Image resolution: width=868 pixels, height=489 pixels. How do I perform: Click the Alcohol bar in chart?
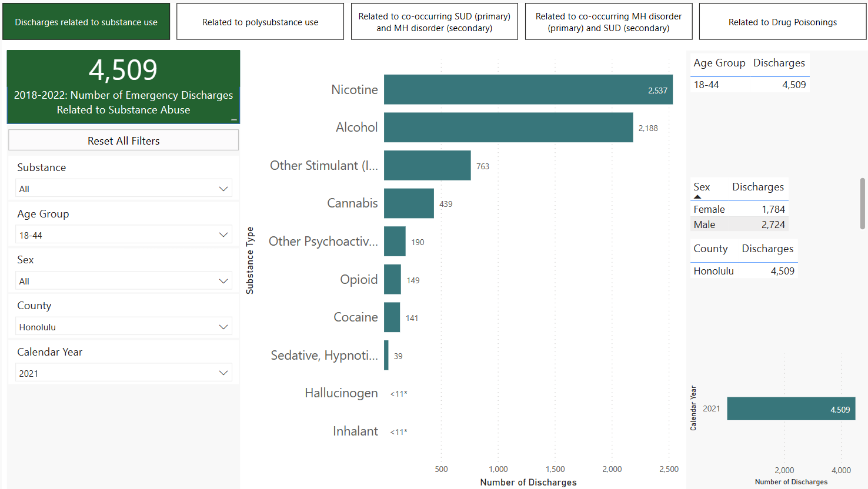pos(508,128)
